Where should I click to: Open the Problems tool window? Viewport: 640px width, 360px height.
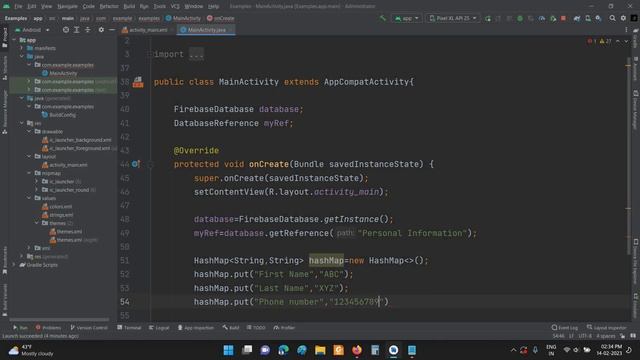click(48, 327)
